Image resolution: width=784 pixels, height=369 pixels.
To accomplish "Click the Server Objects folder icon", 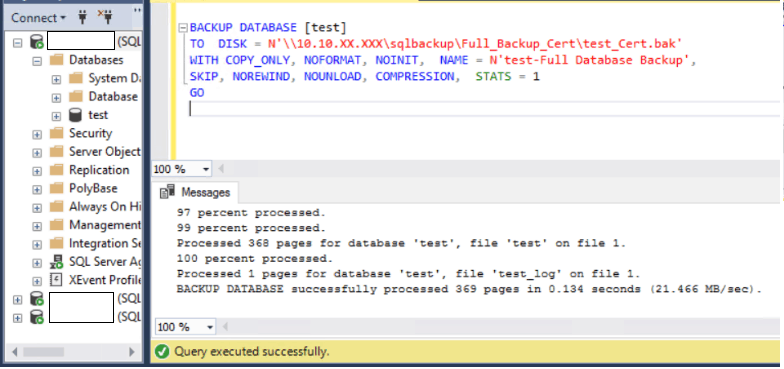I will coord(56,152).
